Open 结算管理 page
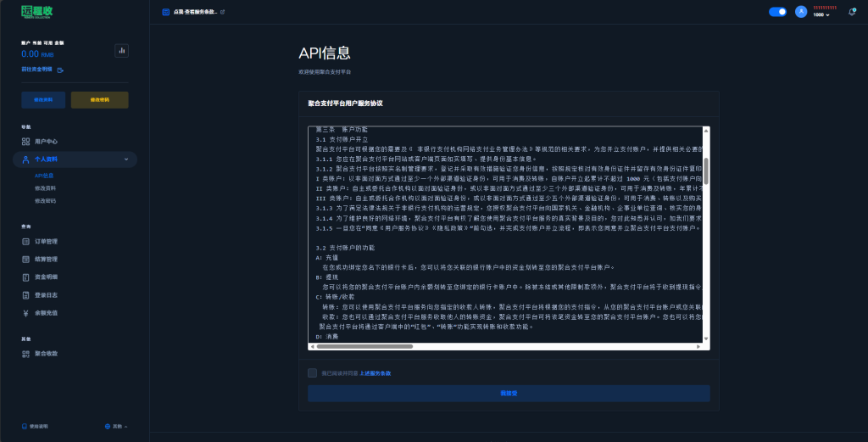Image resolution: width=868 pixels, height=442 pixels. tap(46, 260)
